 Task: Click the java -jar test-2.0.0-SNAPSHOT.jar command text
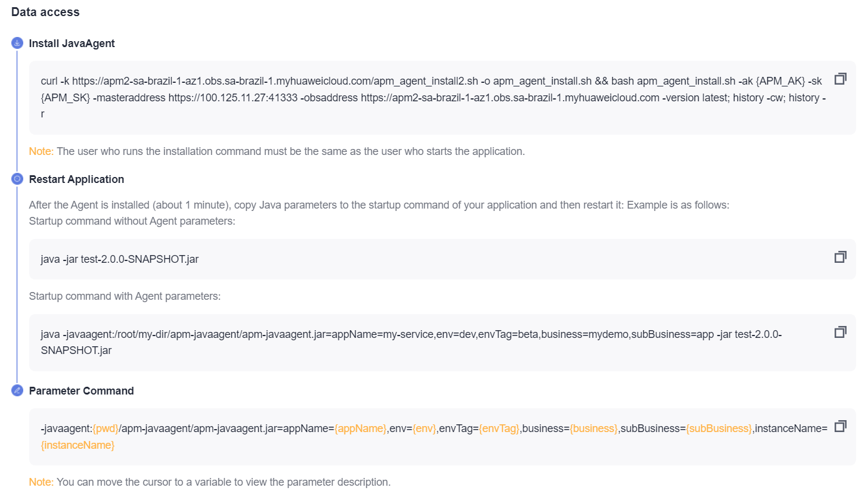click(x=119, y=259)
